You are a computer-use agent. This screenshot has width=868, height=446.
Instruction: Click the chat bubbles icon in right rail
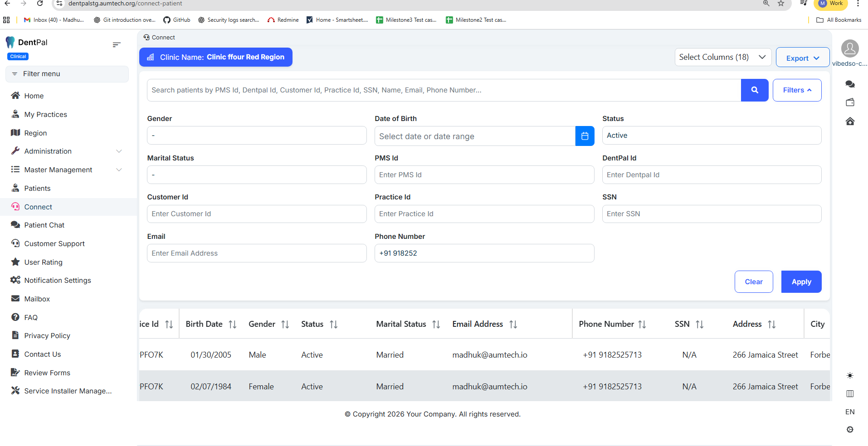pos(850,84)
